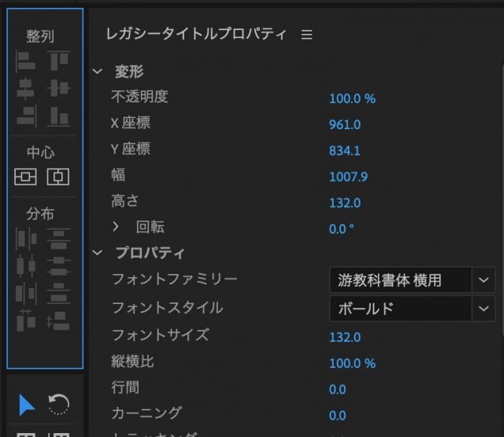Collapse the プロパティ section
Screen dimensions: 504x437
(98, 253)
